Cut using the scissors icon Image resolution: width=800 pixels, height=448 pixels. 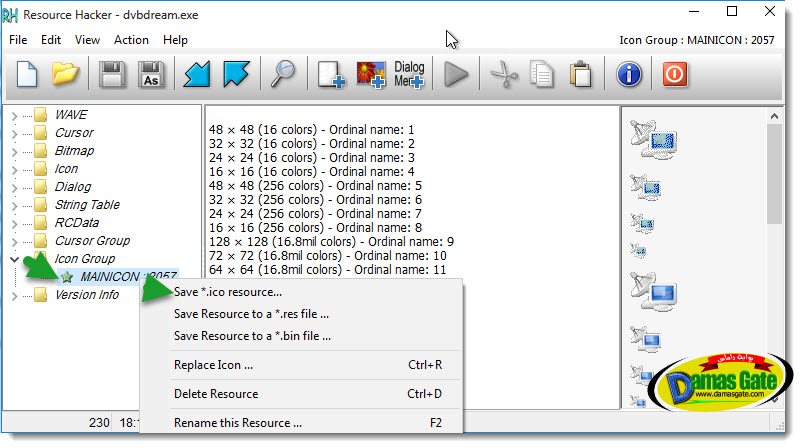504,74
